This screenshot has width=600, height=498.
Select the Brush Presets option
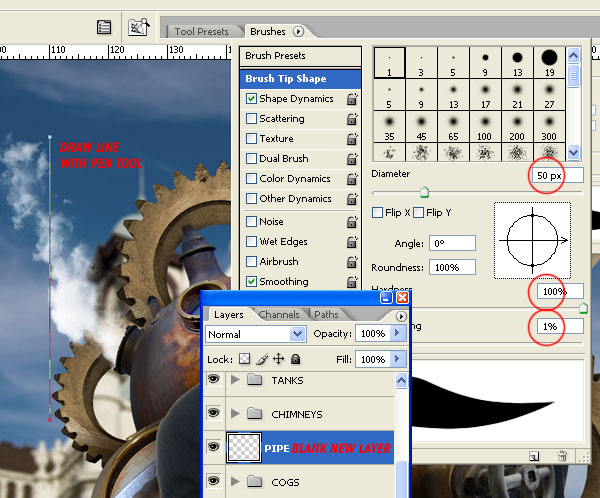tap(300, 56)
